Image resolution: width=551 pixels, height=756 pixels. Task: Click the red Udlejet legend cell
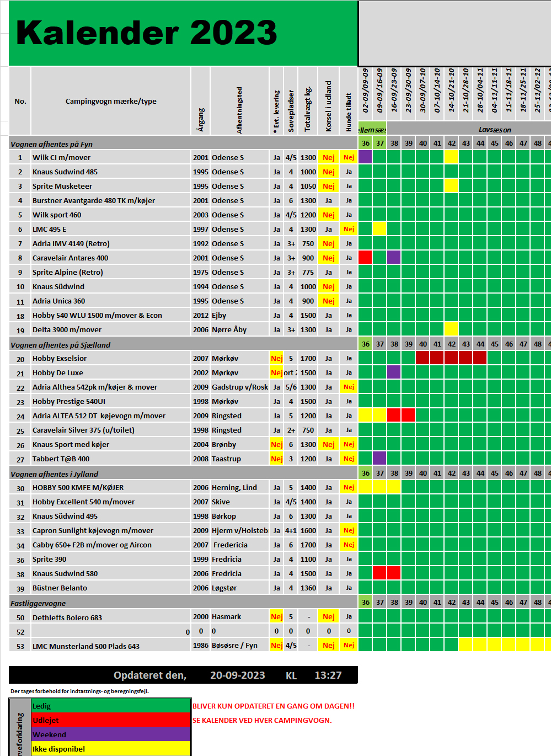[111, 720]
